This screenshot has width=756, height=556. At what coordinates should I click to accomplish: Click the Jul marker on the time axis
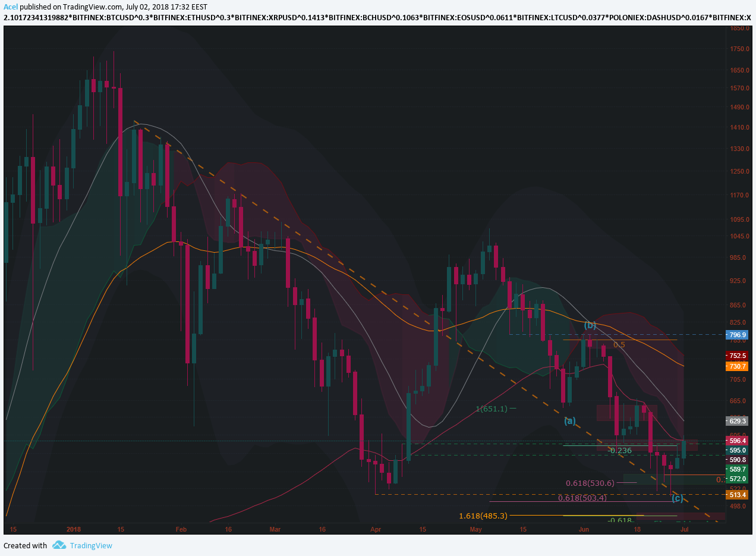coord(684,529)
